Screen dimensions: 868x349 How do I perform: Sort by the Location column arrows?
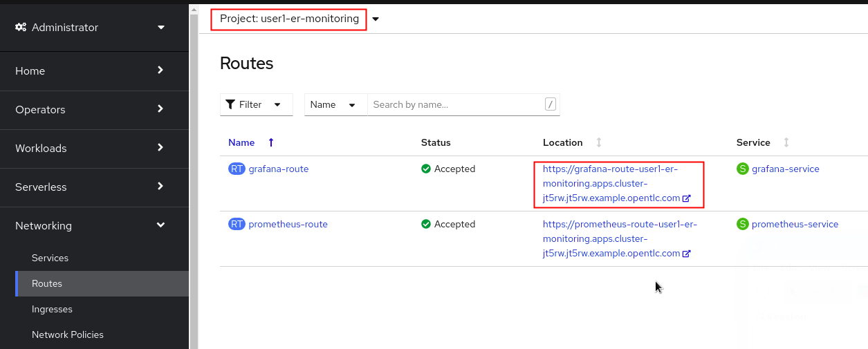click(599, 142)
